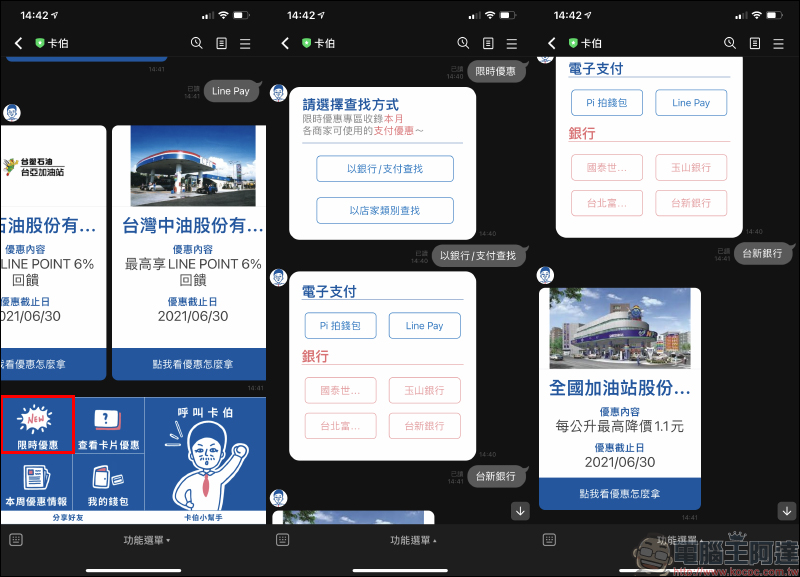Open 本周優惠情報 newspaper icon tile
Image resolution: width=800 pixels, height=577 pixels.
(x=36, y=482)
